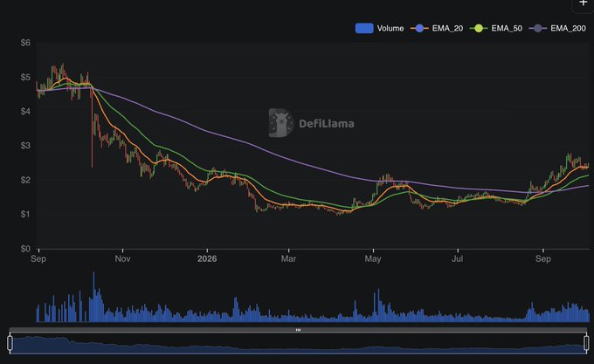This screenshot has height=364, width=594.
Task: Toggle the Volume series in the legend
Action: pyautogui.click(x=379, y=29)
